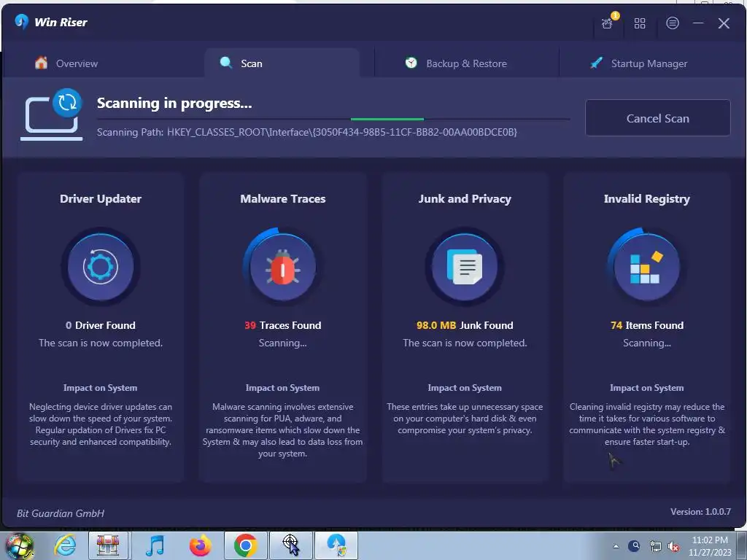Cancel the running scan
This screenshot has width=747, height=560.
(x=657, y=118)
